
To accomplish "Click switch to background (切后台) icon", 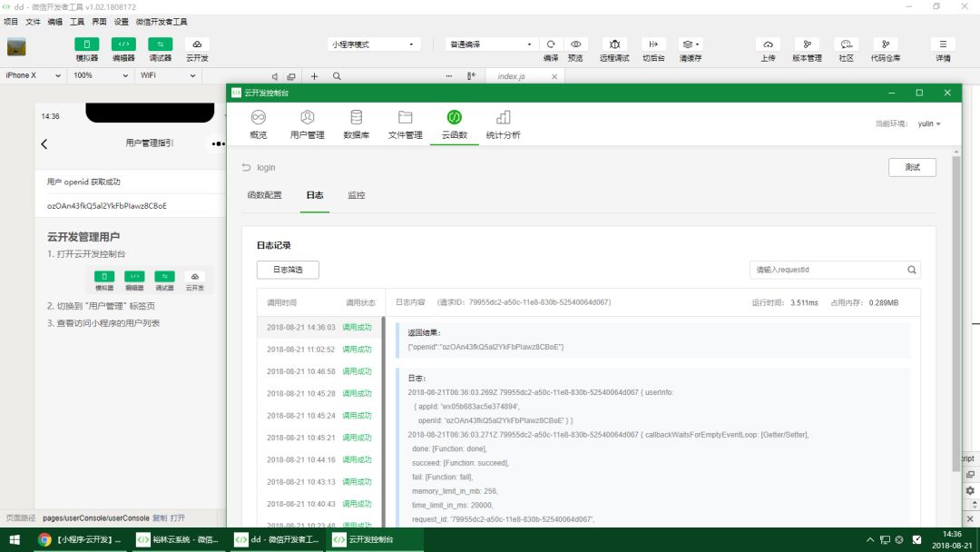I will coord(653,44).
